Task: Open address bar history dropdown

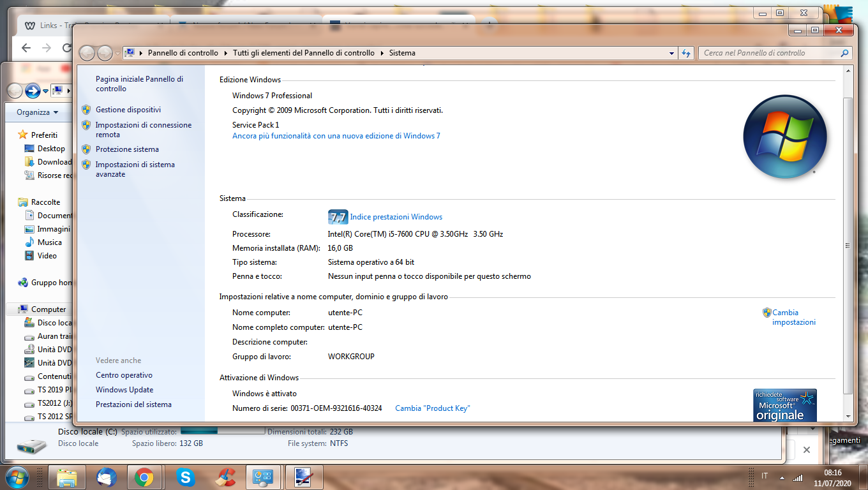Action: (671, 53)
